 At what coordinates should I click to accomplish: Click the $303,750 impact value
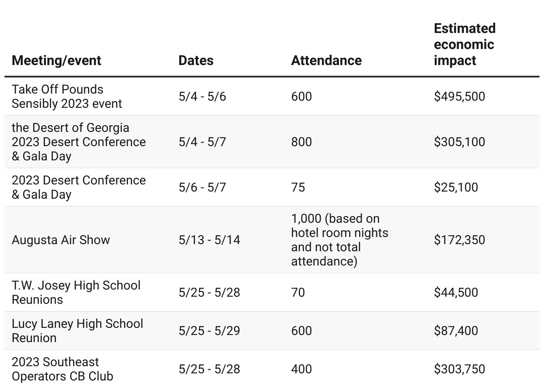click(x=459, y=369)
